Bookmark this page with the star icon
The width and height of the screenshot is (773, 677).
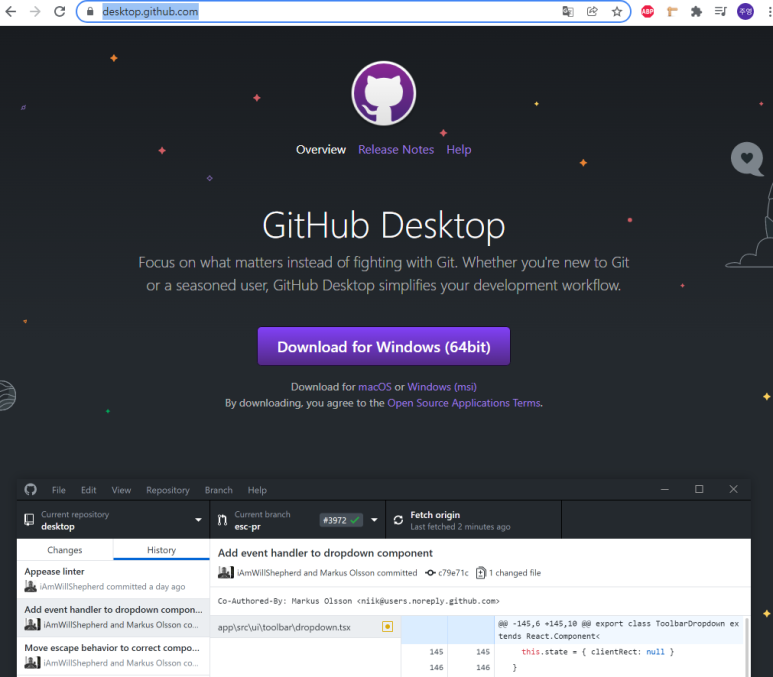[x=617, y=11]
